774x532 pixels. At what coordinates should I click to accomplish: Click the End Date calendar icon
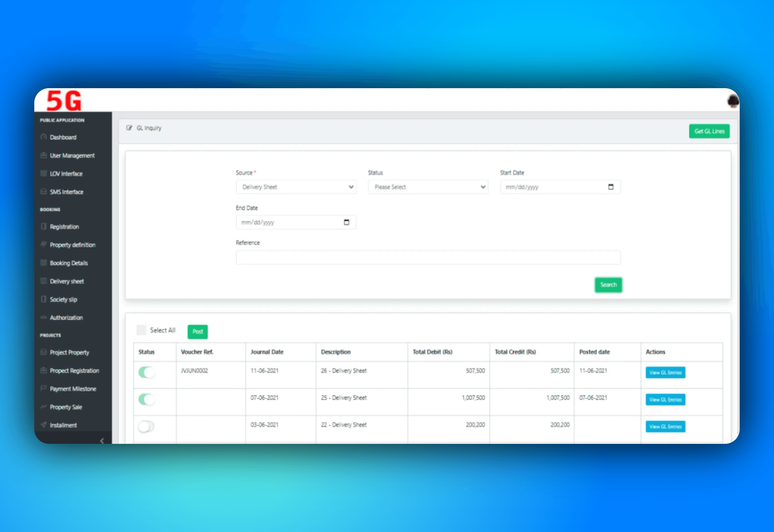point(346,222)
